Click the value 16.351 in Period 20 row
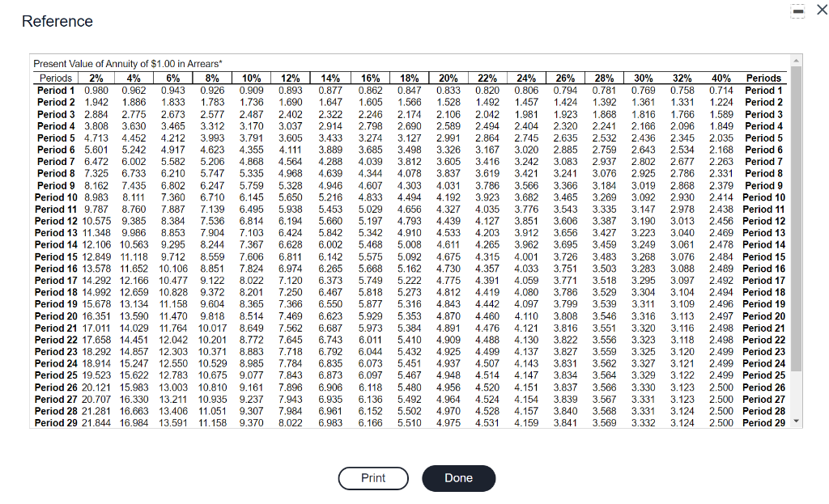Image resolution: width=829 pixels, height=504 pixels. point(96,316)
